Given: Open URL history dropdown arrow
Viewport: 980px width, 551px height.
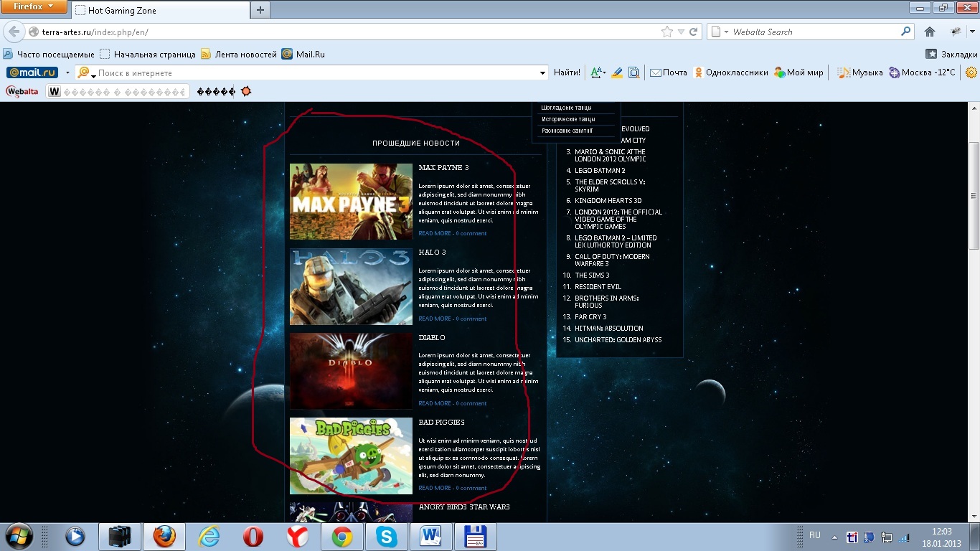Looking at the screenshot, I should (x=682, y=32).
